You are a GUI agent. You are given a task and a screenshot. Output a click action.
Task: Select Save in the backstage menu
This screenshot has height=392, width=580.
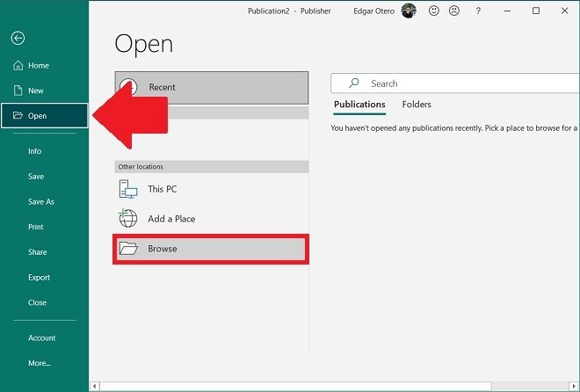[36, 177]
